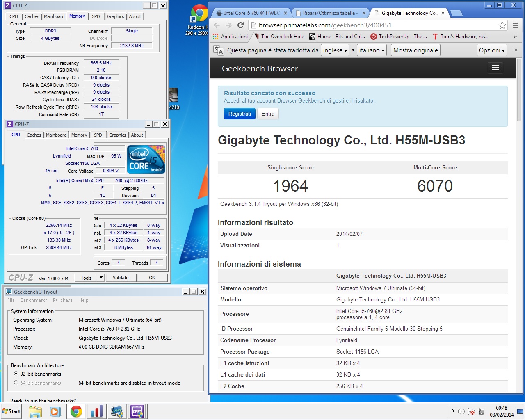Open the Applicazioni apps bookmark
525x420 pixels.
point(230,37)
